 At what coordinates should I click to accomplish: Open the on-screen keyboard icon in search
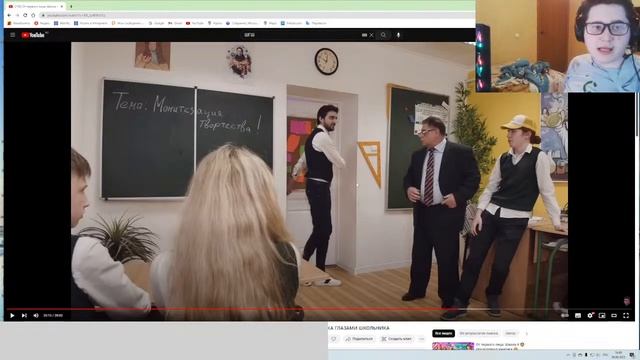click(364, 35)
